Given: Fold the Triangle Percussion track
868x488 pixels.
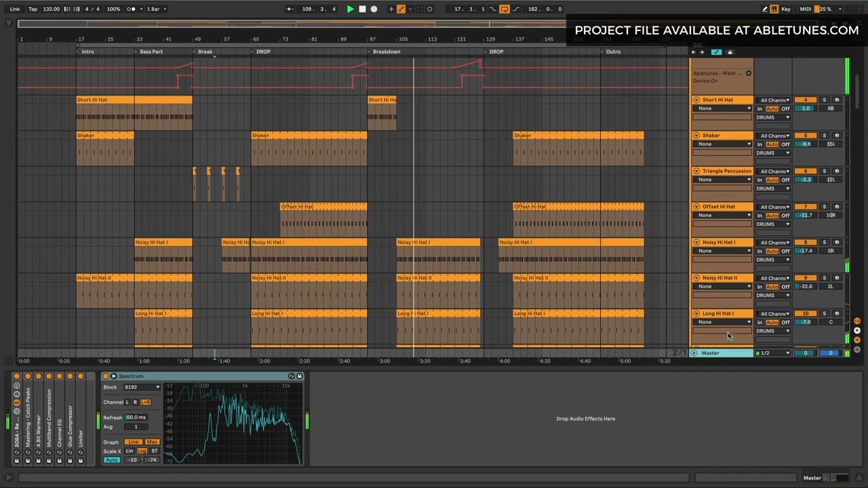Looking at the screenshot, I should 696,171.
